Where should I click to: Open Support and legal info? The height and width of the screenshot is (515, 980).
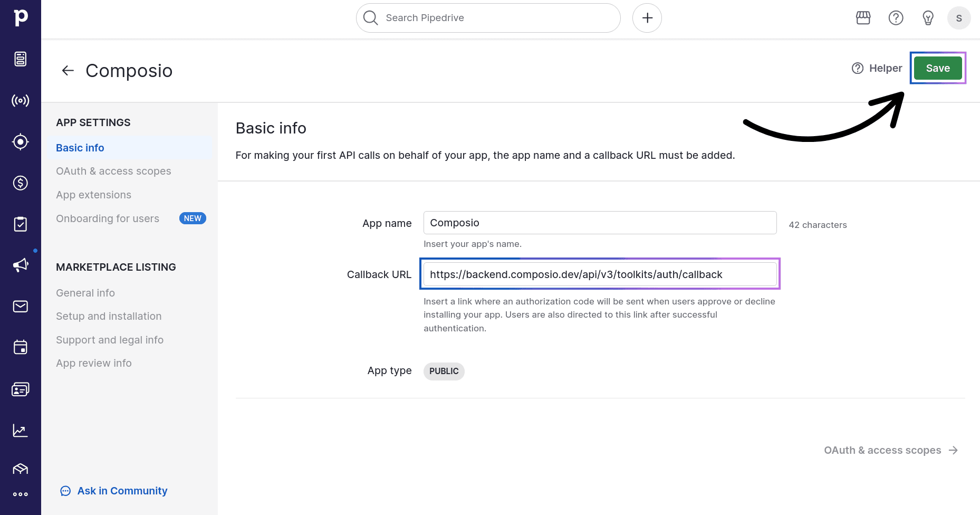click(x=110, y=340)
